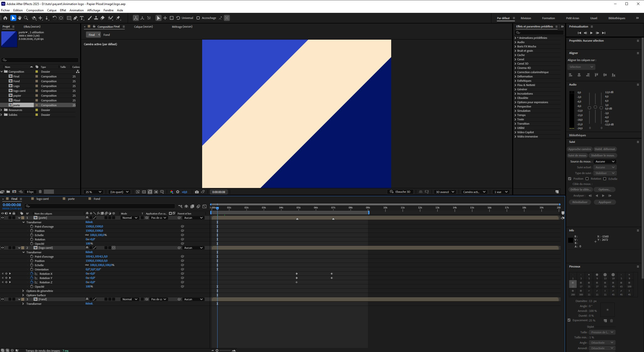
Task: Toggle Rotation X stopwatch on logo carré
Action: (x=32, y=274)
